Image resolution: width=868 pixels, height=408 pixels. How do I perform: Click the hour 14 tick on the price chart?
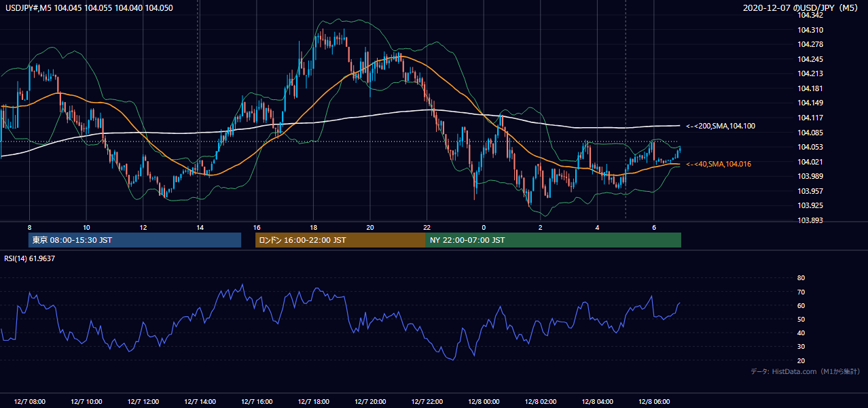click(200, 227)
